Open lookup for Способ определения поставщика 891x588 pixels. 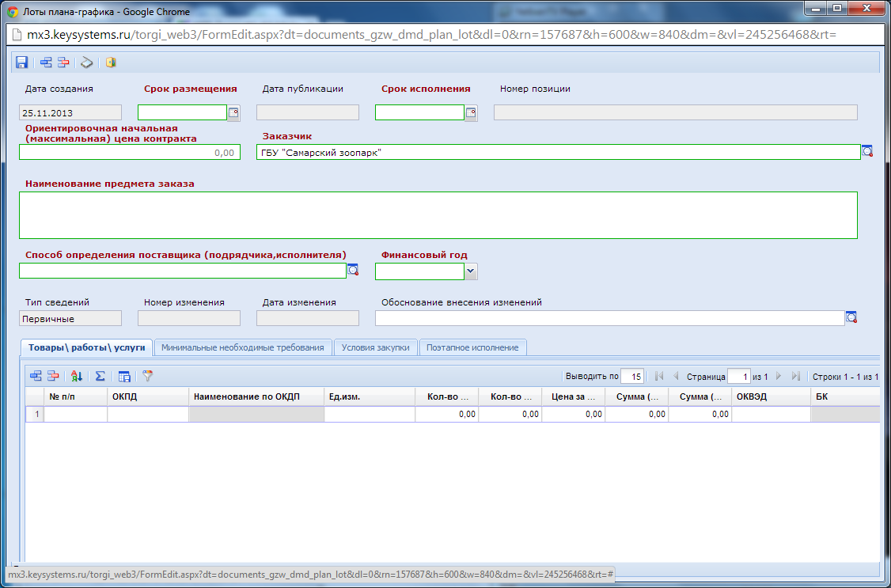tap(353, 271)
